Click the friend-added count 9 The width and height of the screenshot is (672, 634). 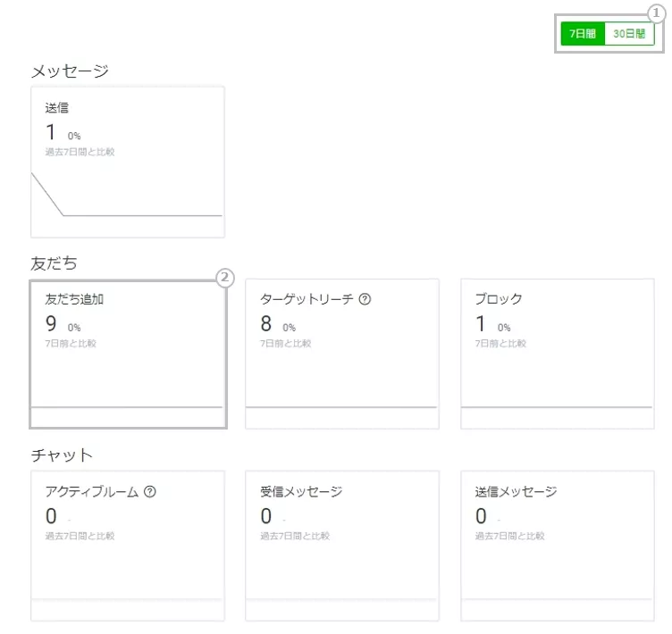point(51,324)
